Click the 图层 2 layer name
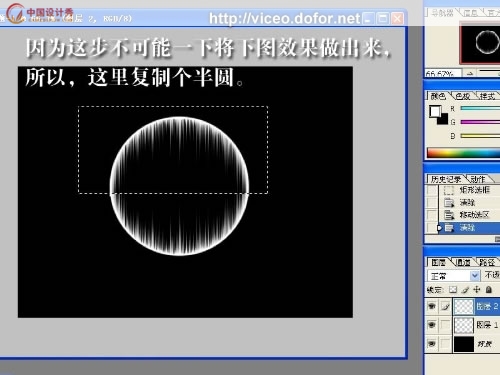 [487, 306]
